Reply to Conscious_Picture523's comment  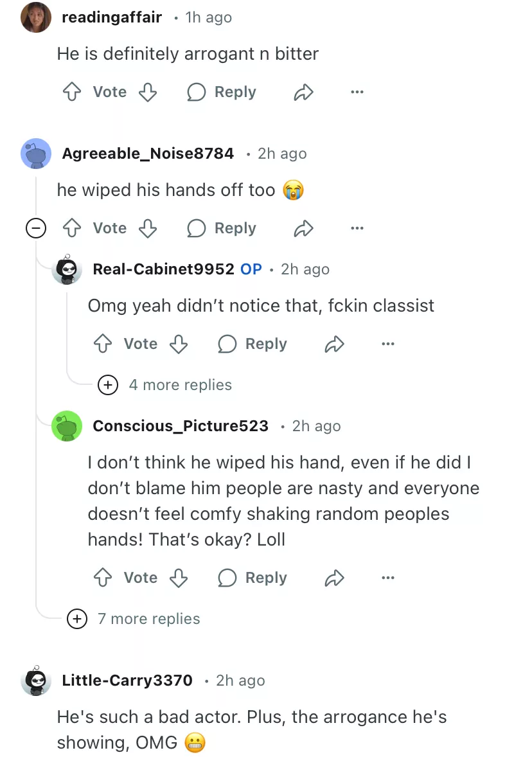pos(253,578)
